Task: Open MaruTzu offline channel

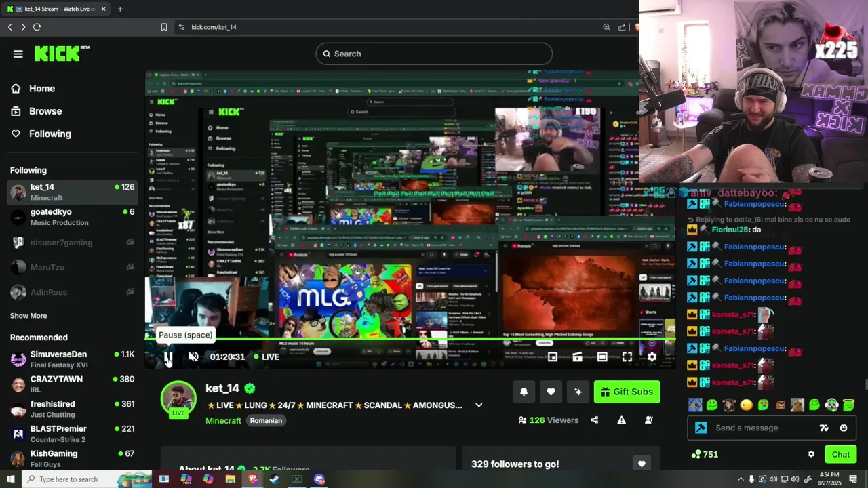Action: point(73,267)
